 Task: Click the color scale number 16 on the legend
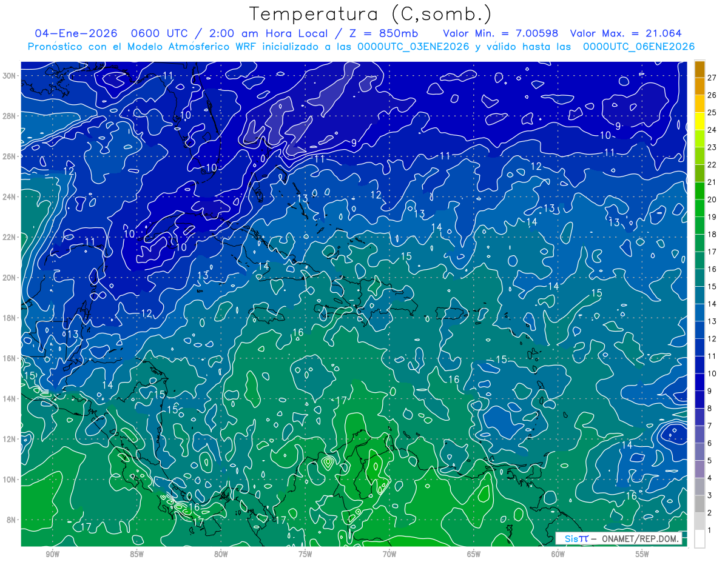712,269
